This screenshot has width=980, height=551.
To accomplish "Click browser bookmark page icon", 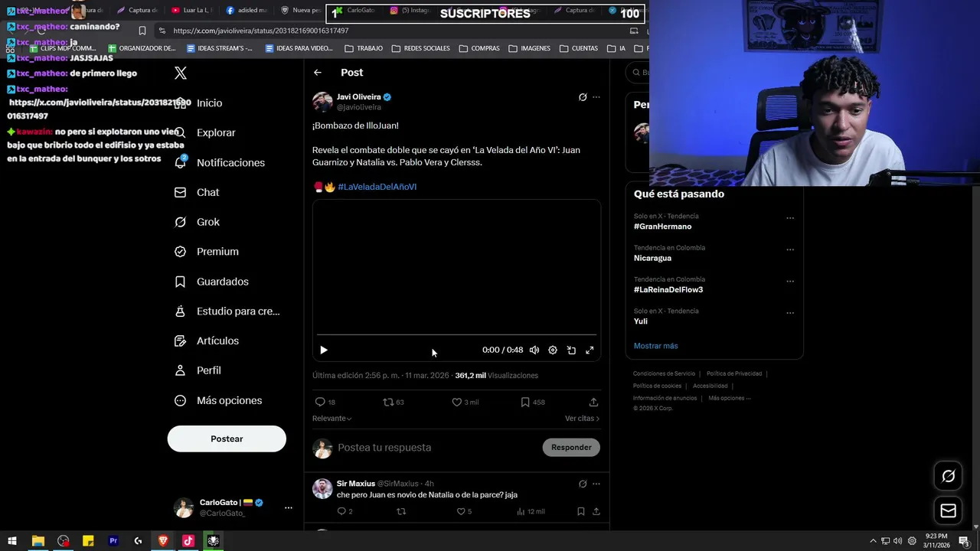I will [x=142, y=31].
